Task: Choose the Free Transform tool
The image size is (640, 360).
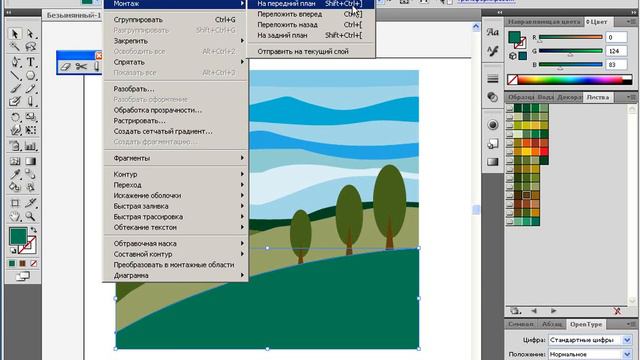Action: click(x=30, y=130)
